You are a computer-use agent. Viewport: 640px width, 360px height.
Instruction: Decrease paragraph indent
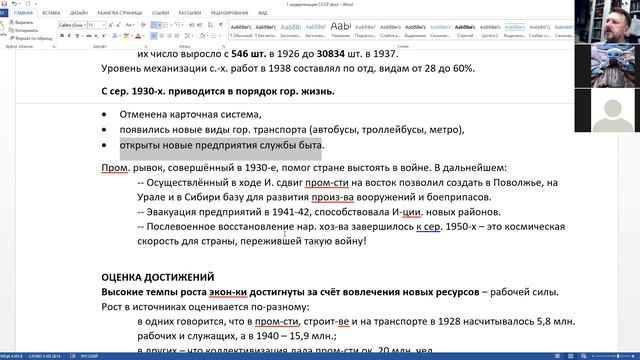tap(192, 25)
